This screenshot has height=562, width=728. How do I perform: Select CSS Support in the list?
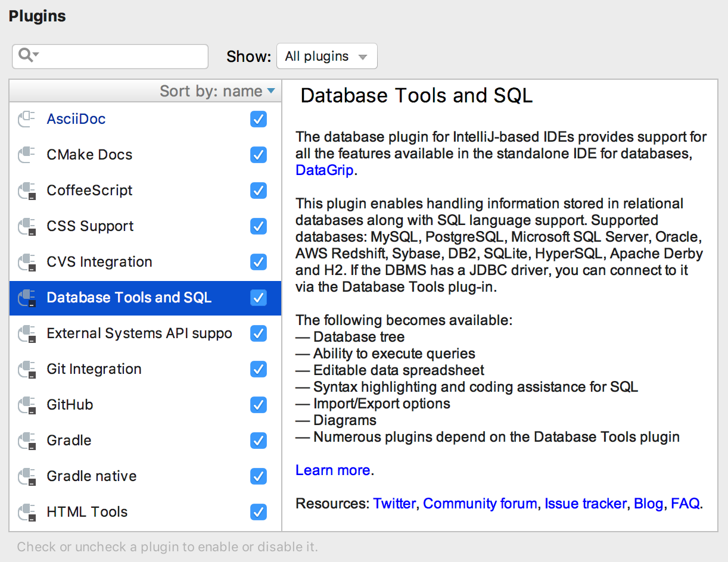145,226
